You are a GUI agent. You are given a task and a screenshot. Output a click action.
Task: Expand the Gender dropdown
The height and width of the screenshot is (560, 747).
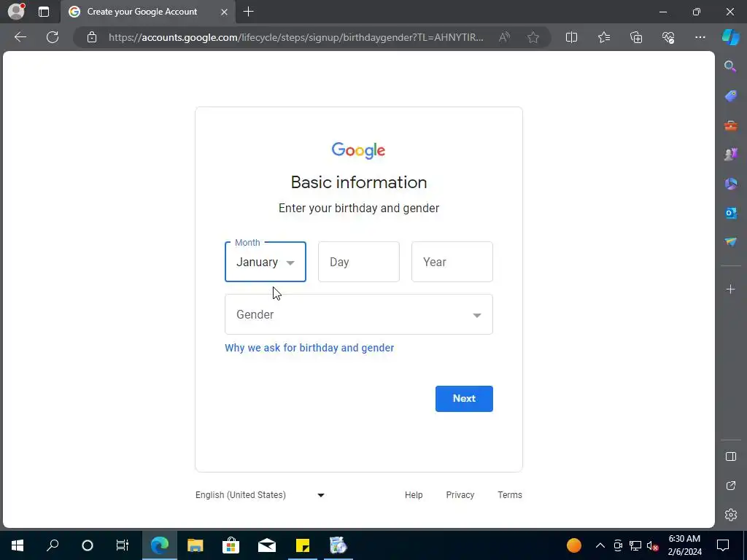coord(359,314)
